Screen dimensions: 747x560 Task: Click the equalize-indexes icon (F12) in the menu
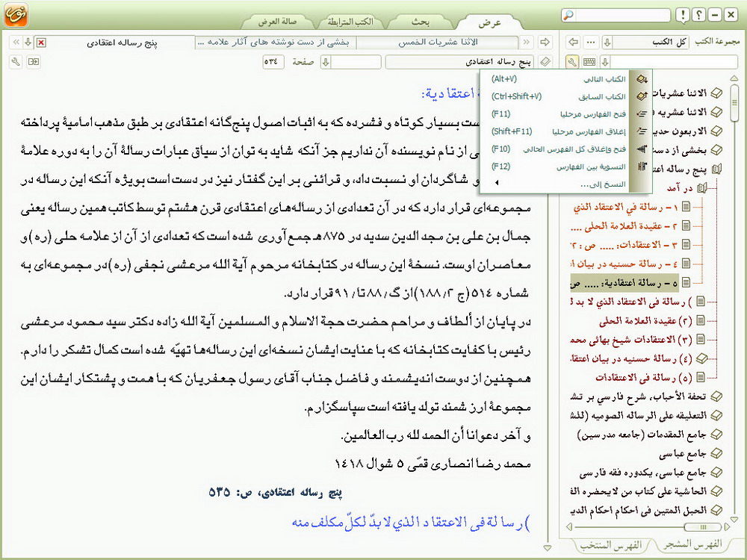pos(641,167)
